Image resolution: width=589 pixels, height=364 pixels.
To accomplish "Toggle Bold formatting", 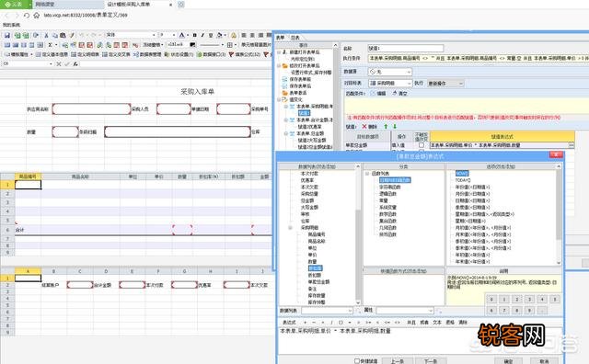I will pos(194,35).
